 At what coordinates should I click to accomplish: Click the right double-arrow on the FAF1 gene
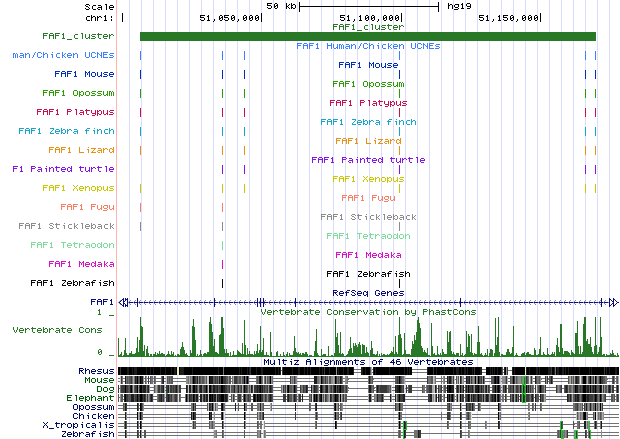point(612,301)
